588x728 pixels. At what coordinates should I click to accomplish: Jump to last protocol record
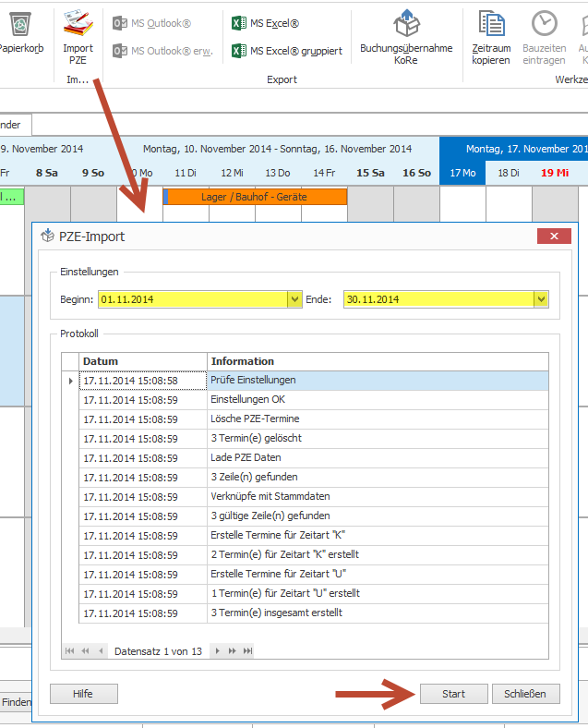tap(247, 651)
